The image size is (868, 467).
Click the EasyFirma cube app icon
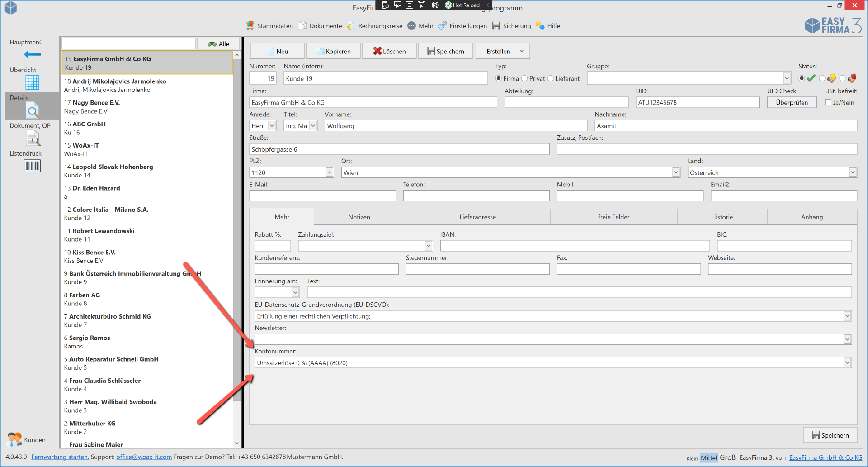(10, 8)
